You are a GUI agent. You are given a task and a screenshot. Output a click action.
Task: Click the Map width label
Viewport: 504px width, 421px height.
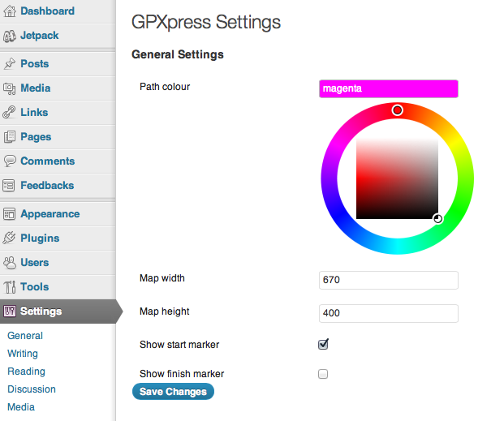(162, 278)
